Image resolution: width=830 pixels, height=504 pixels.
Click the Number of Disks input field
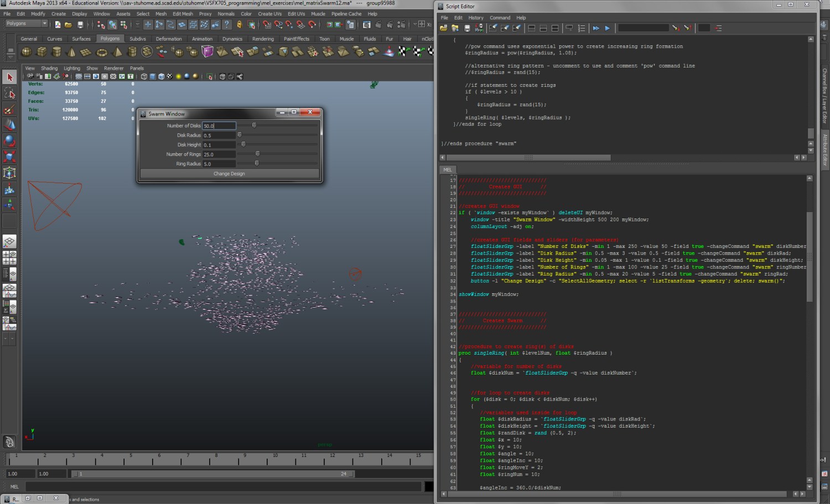[x=219, y=126]
